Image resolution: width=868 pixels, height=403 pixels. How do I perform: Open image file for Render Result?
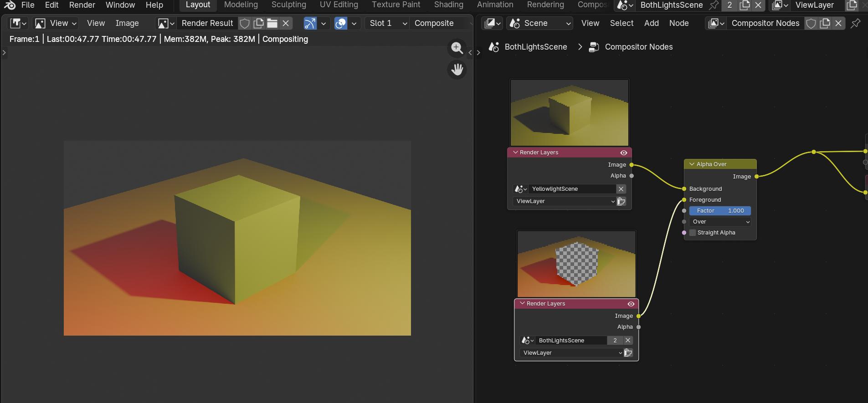(272, 23)
